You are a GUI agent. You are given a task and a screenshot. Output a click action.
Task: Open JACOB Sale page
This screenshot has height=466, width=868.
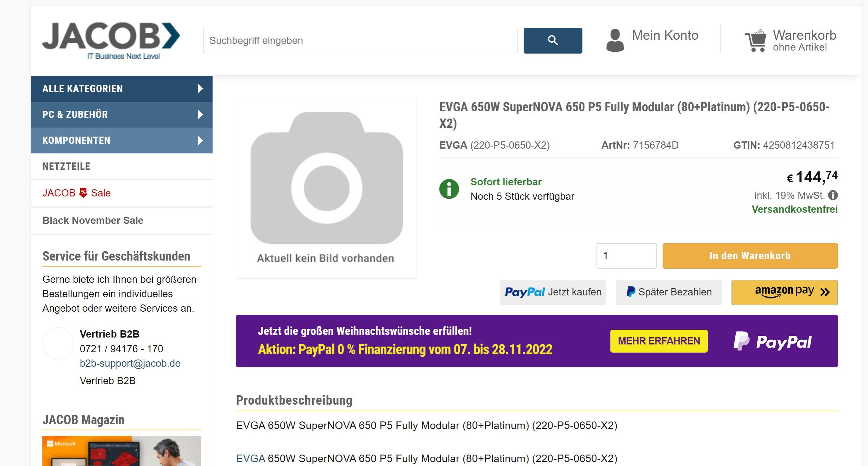[122, 193]
